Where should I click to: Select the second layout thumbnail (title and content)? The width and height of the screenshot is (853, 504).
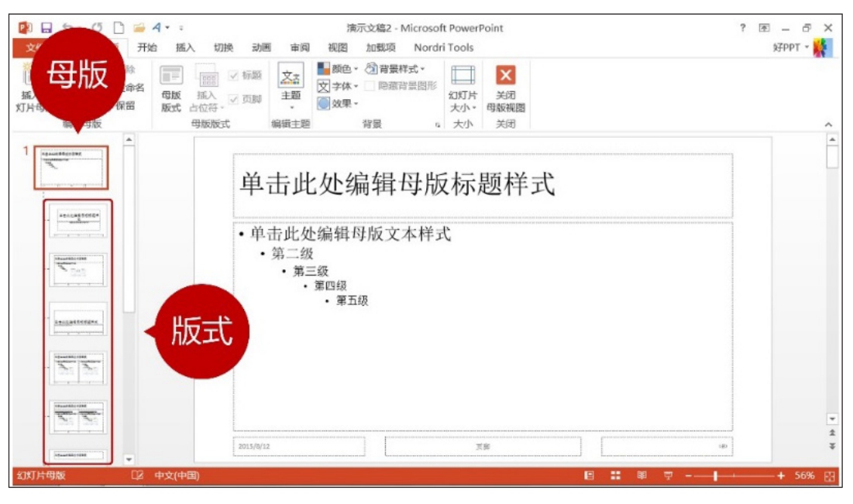(x=77, y=269)
